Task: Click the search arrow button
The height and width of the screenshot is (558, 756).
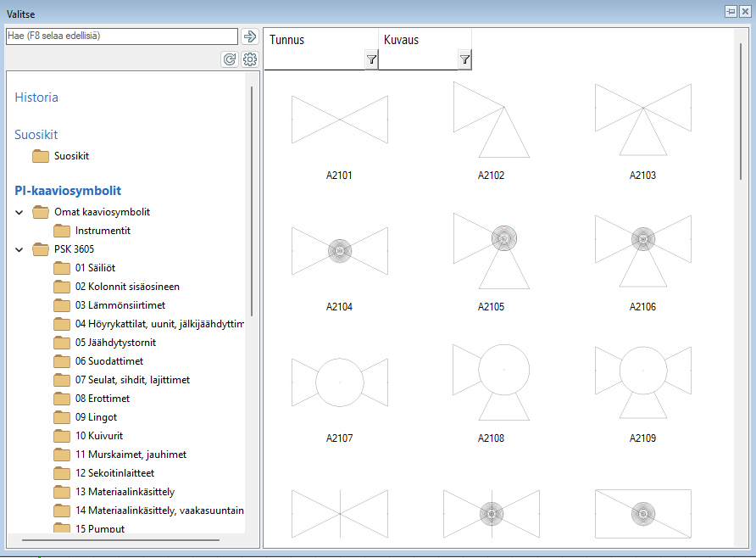Action: point(249,36)
